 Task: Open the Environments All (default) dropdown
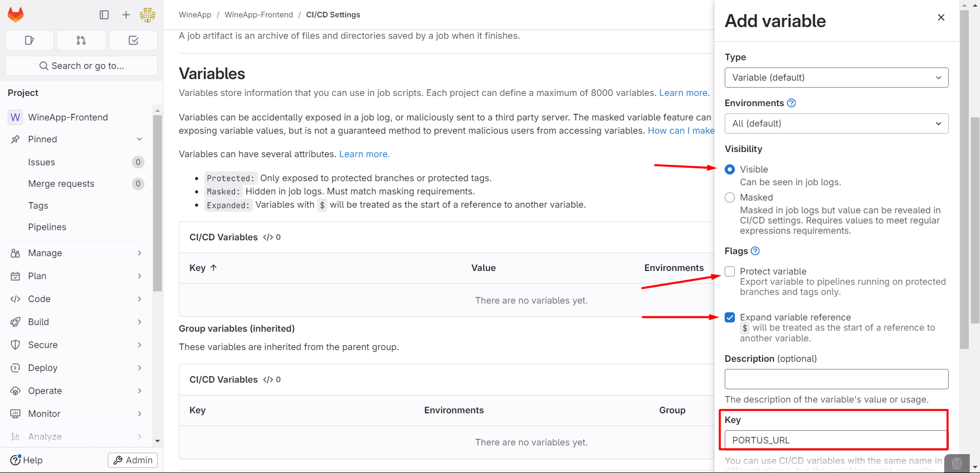pos(836,123)
